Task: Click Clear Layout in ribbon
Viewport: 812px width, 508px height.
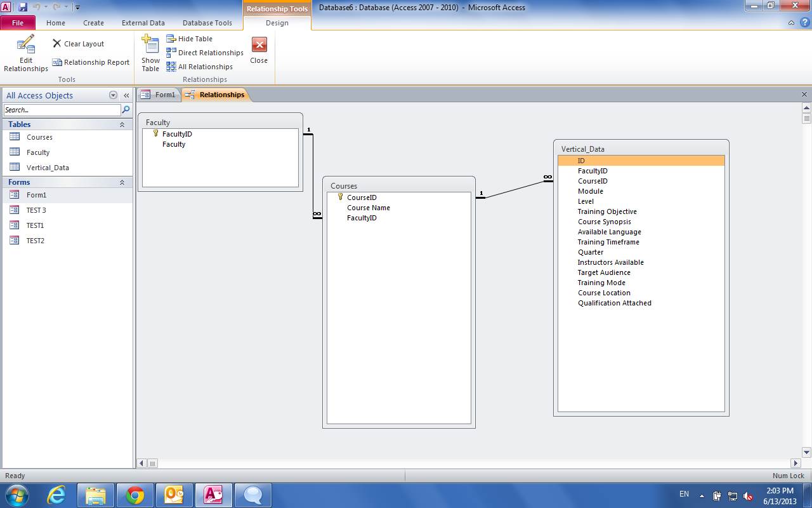Action: coord(78,44)
